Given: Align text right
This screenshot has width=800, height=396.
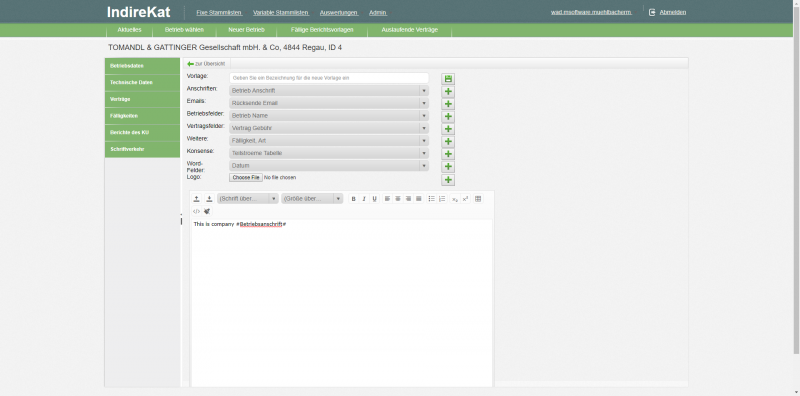Looking at the screenshot, I should click(x=408, y=199).
